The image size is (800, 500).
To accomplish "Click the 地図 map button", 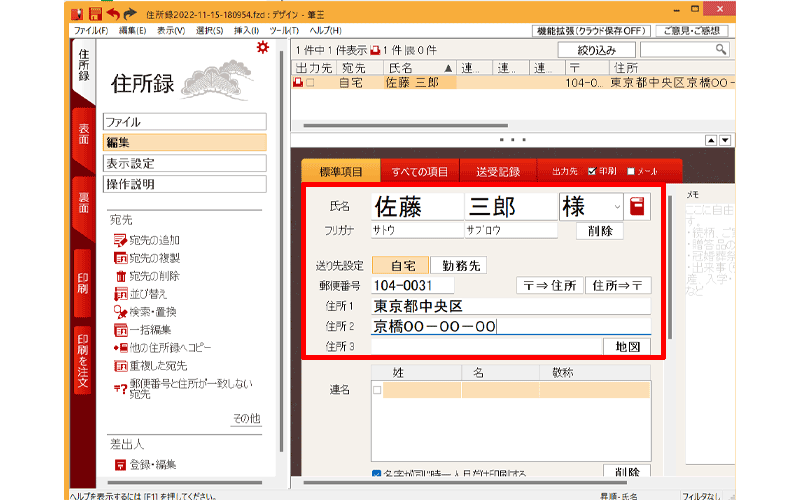I will pos(627,346).
